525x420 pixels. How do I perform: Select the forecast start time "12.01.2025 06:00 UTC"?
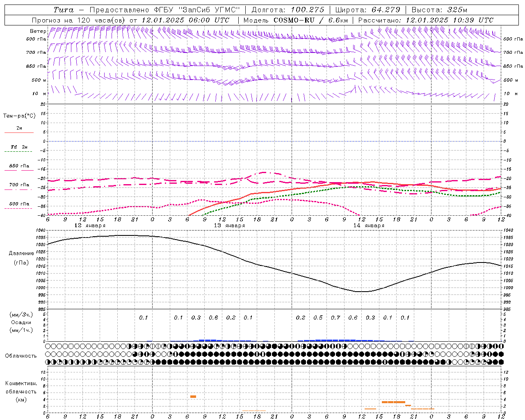point(185,20)
